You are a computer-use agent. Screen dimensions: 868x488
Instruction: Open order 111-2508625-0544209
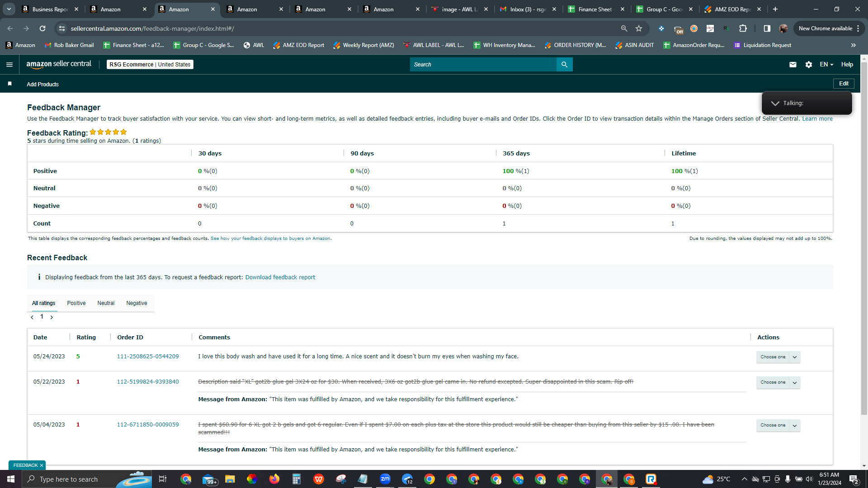click(x=148, y=357)
